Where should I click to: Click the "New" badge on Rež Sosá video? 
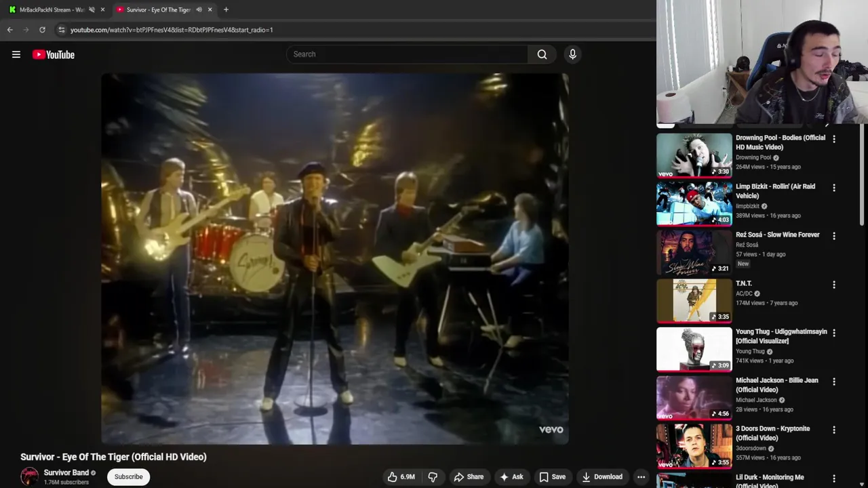(743, 264)
